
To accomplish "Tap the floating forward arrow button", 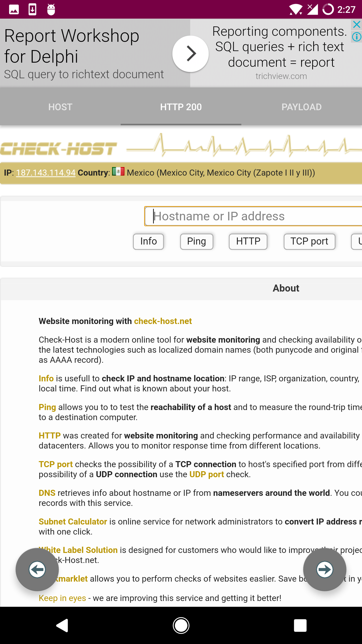I will click(325, 570).
